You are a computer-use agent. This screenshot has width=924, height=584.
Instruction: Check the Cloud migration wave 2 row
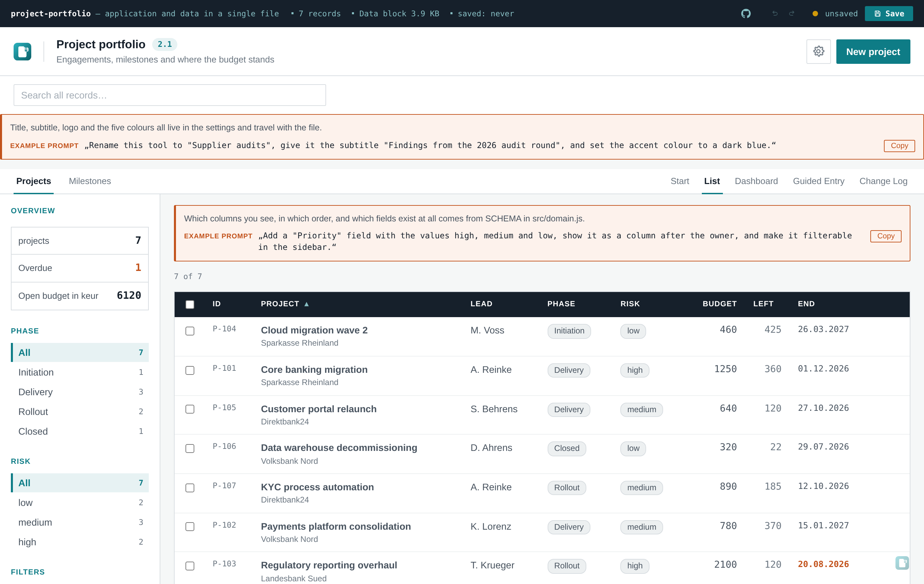[x=190, y=331]
